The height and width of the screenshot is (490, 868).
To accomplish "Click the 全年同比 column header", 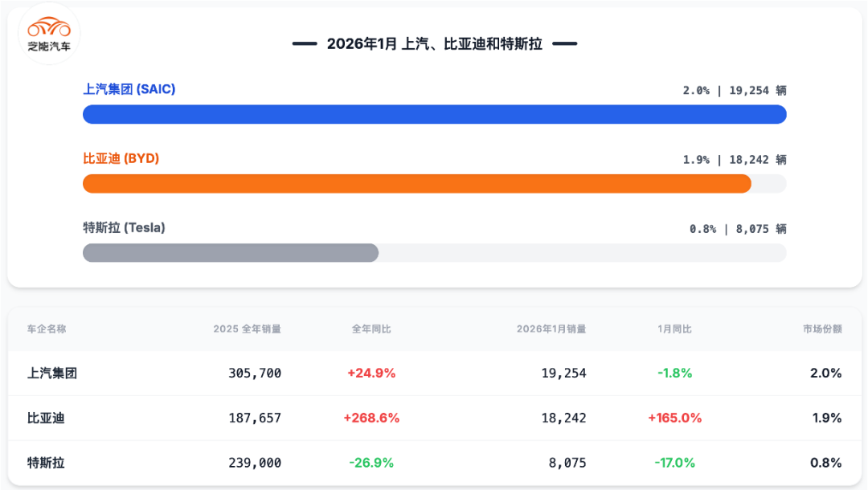I will click(371, 329).
